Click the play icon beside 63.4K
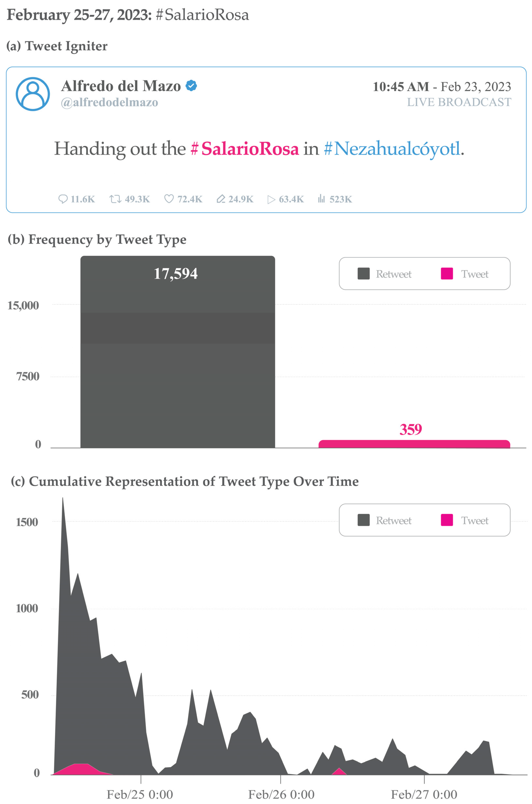Viewport: 532px width, 804px height. pos(271,199)
